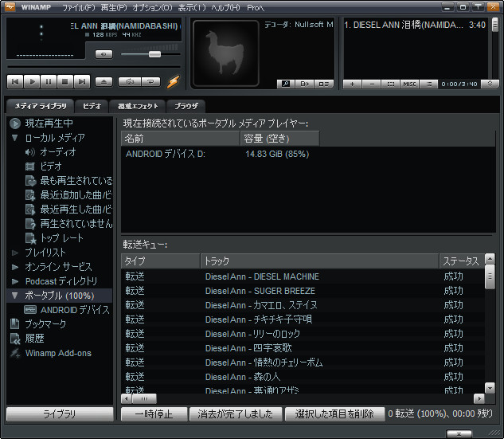504x439 pixels.
Task: Expand the Podcast ディレクトリ node
Action: 15,281
